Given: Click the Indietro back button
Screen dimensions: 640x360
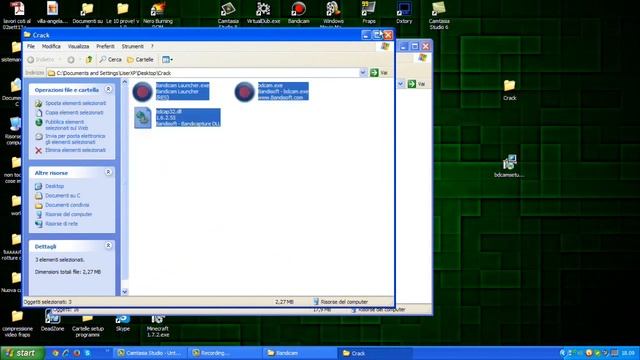Looking at the screenshot, I should [x=41, y=60].
